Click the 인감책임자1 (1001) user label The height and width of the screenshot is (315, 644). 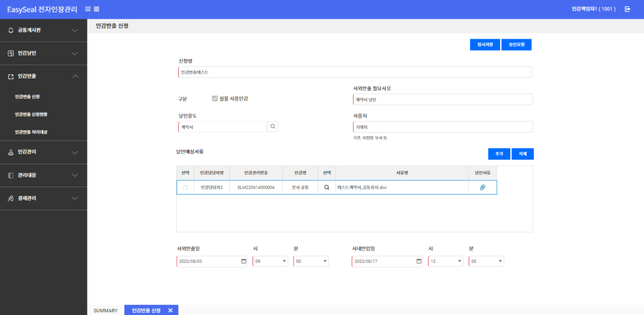(x=594, y=9)
